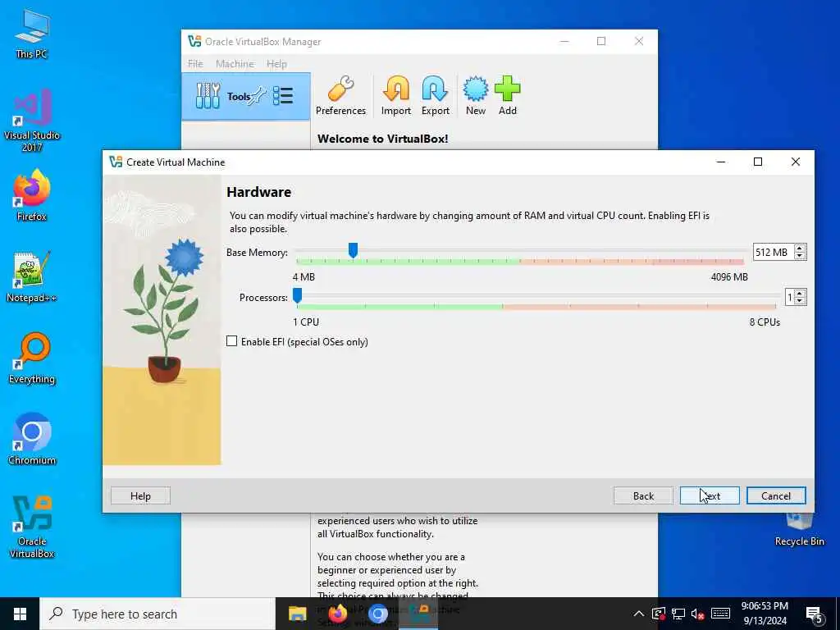Click the Import appliance icon
The width and height of the screenshot is (840, 630).
tap(396, 96)
